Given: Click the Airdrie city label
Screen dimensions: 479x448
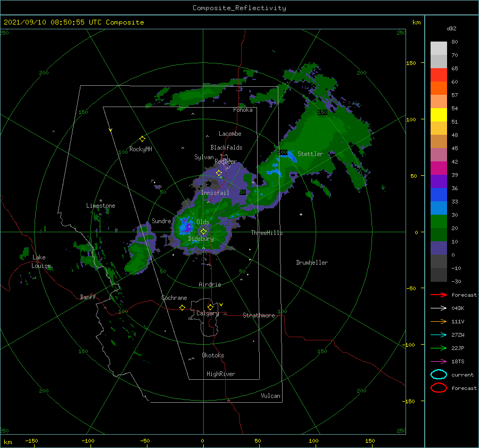Looking at the screenshot, I should tap(210, 284).
